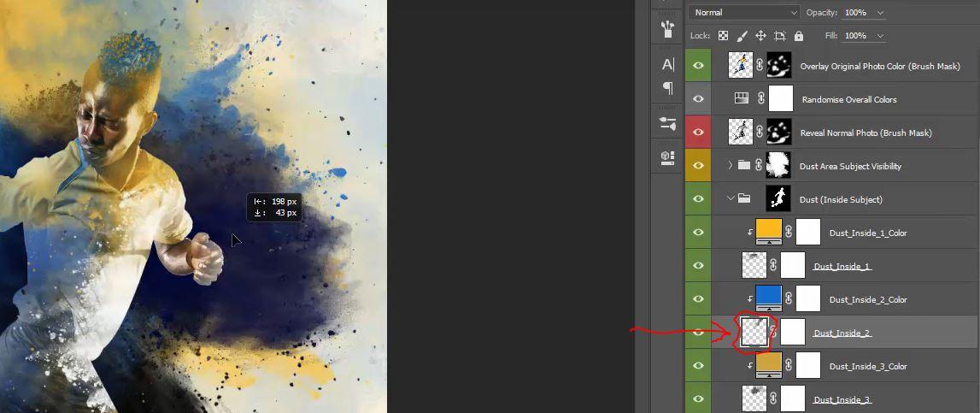Open the Opacity slider dropdown arrow
Image resolution: width=980 pixels, height=413 pixels.
click(x=881, y=13)
